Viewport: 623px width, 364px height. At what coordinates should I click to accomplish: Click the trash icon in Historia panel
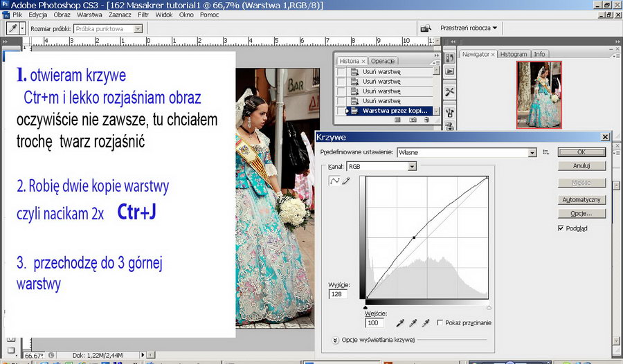click(426, 120)
